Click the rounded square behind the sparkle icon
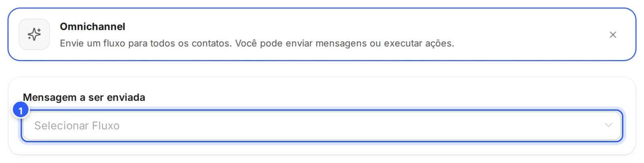644x163 pixels. tap(34, 34)
